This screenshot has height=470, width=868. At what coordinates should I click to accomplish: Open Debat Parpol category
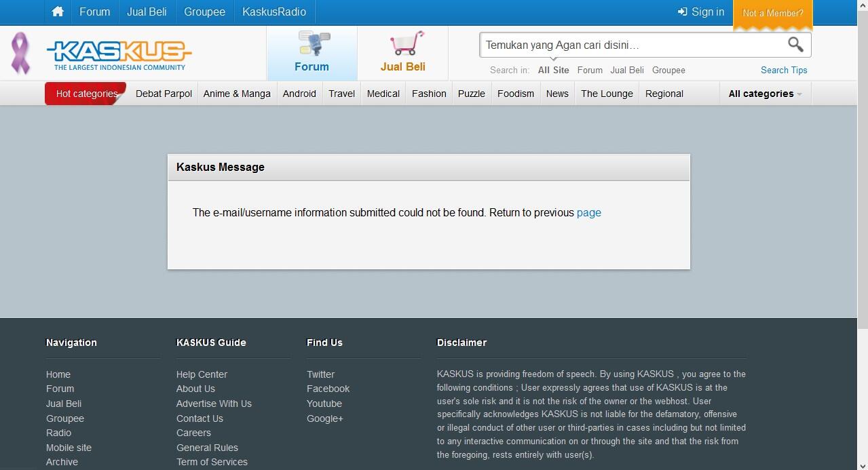pyautogui.click(x=164, y=94)
